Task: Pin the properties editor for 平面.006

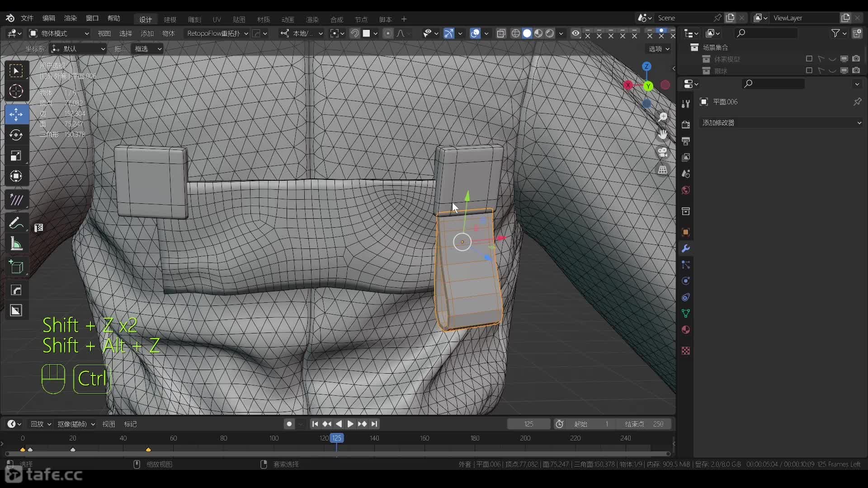Action: pyautogui.click(x=857, y=102)
